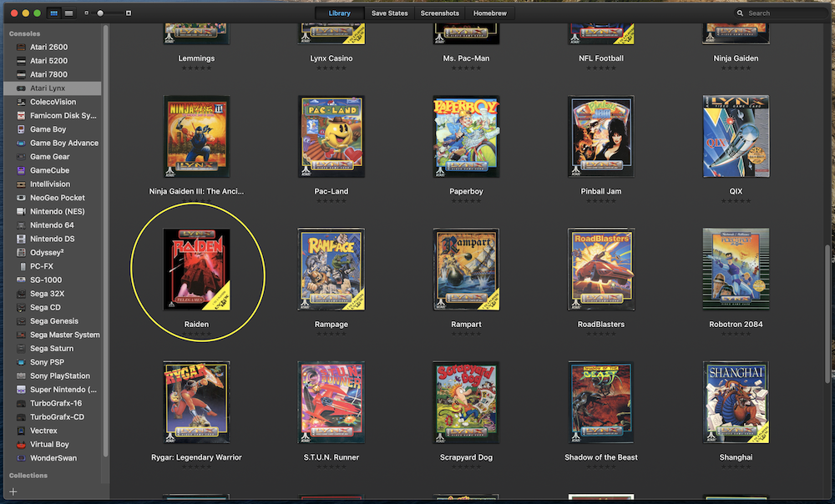The height and width of the screenshot is (504, 835).
Task: Select the Robotron 2084 cover
Action: pos(736,270)
